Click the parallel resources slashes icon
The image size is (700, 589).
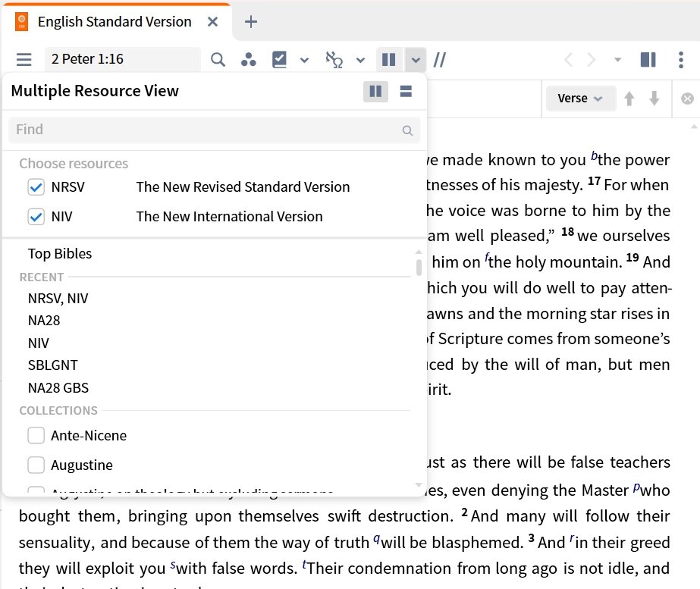pos(440,59)
